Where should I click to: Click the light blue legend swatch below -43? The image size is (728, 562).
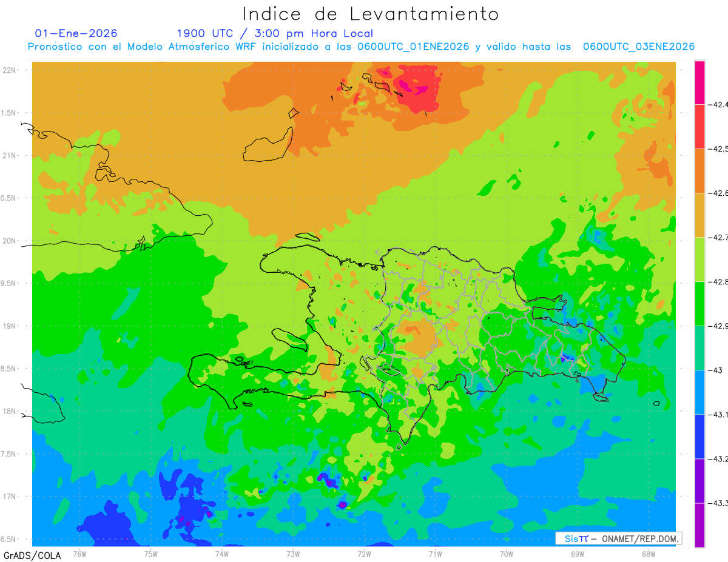point(699,392)
